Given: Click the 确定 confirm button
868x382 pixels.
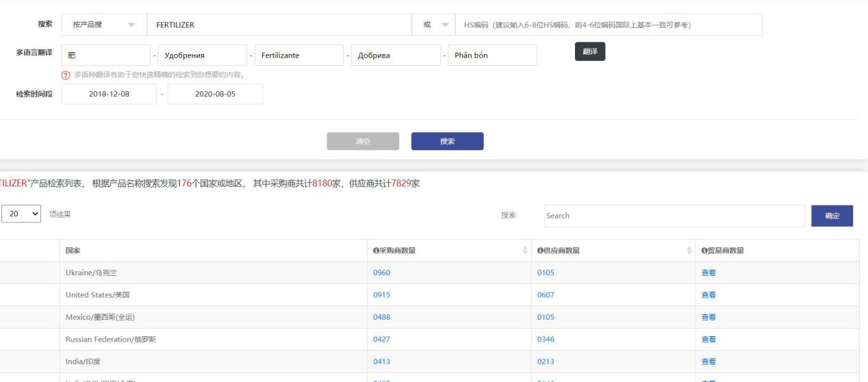Looking at the screenshot, I should [832, 216].
